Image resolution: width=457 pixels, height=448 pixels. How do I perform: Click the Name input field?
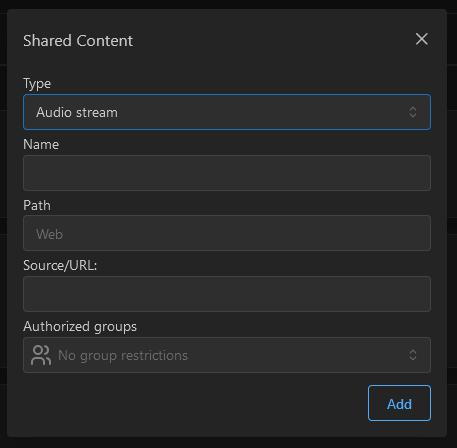[227, 173]
